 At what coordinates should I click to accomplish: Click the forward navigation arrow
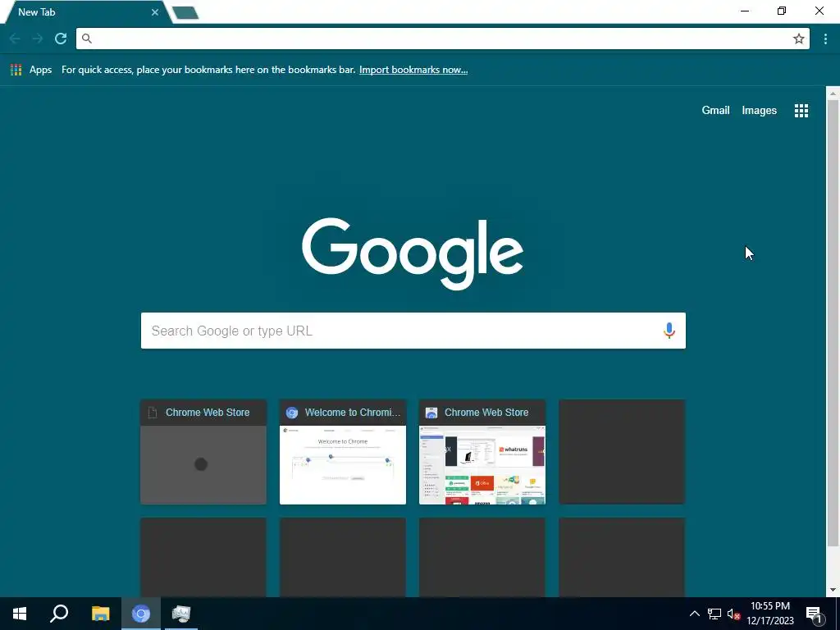point(37,39)
